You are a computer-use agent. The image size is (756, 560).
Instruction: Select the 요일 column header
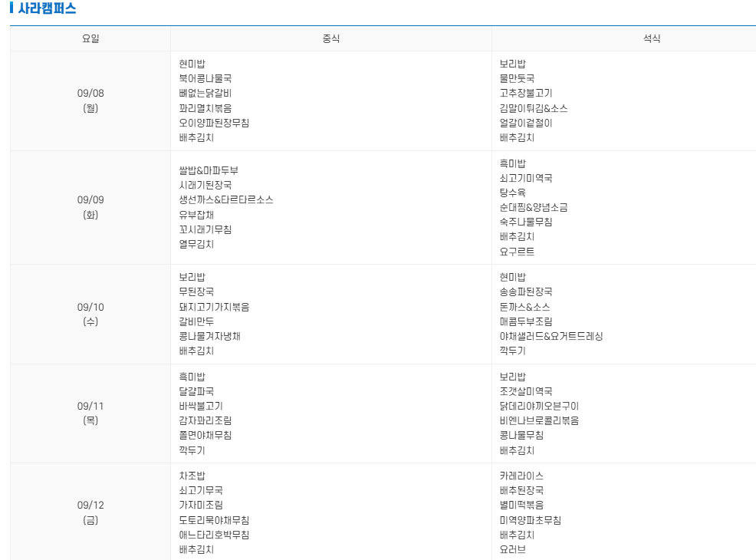coord(89,38)
